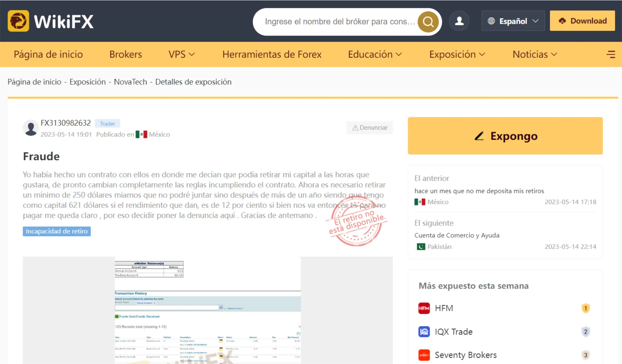The width and height of the screenshot is (622, 364).
Task: Expand the VPS menu dropdown
Action: point(182,54)
